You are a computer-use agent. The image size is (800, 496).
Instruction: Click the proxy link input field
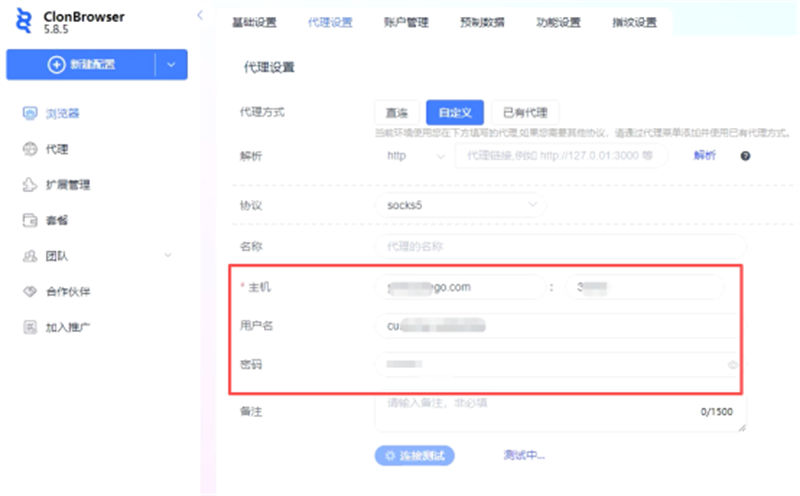(561, 156)
